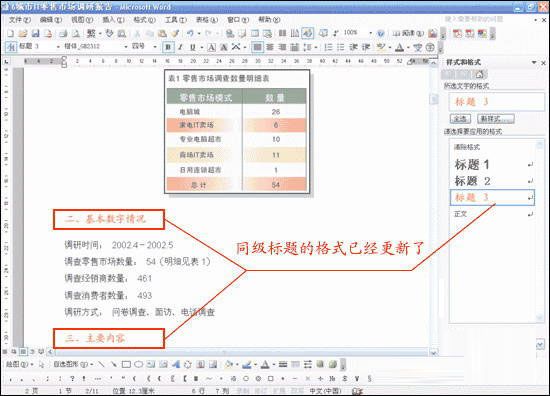Click the 繁 traditional Chinese conversion icon
Screen dimensions: 550x396
(91, 34)
